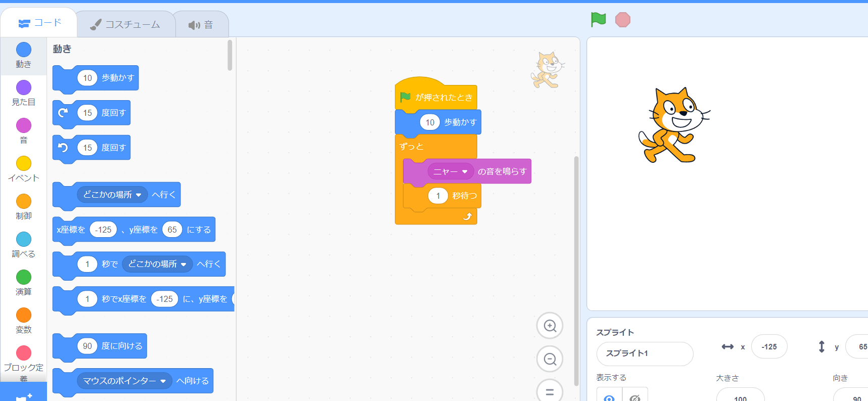Edit the sprite y position field
Viewport: 868px width, 401px height.
[857, 346]
